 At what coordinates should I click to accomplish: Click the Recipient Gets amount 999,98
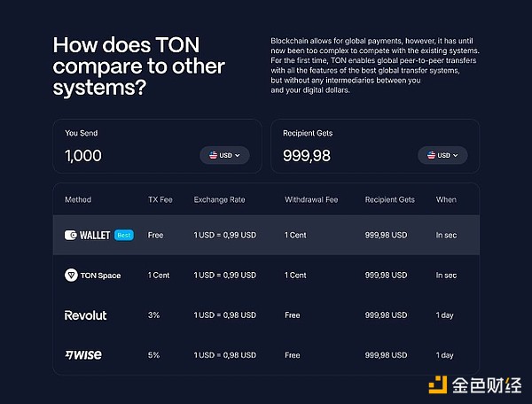point(307,156)
